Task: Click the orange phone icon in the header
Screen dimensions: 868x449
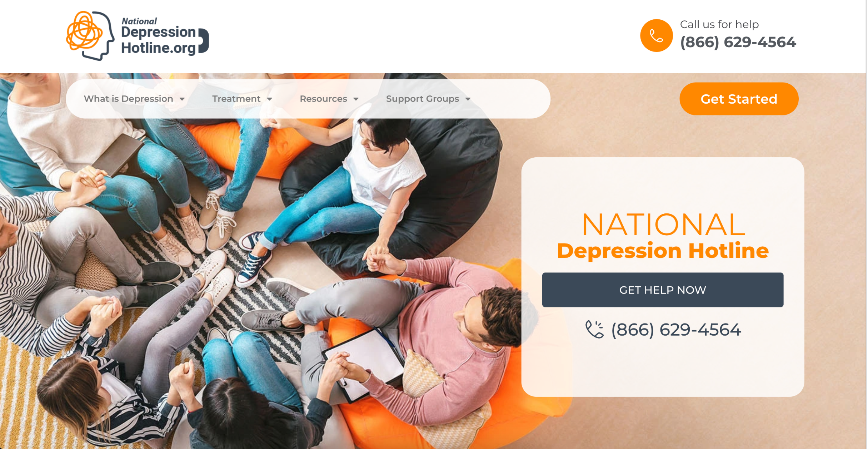Action: point(656,35)
